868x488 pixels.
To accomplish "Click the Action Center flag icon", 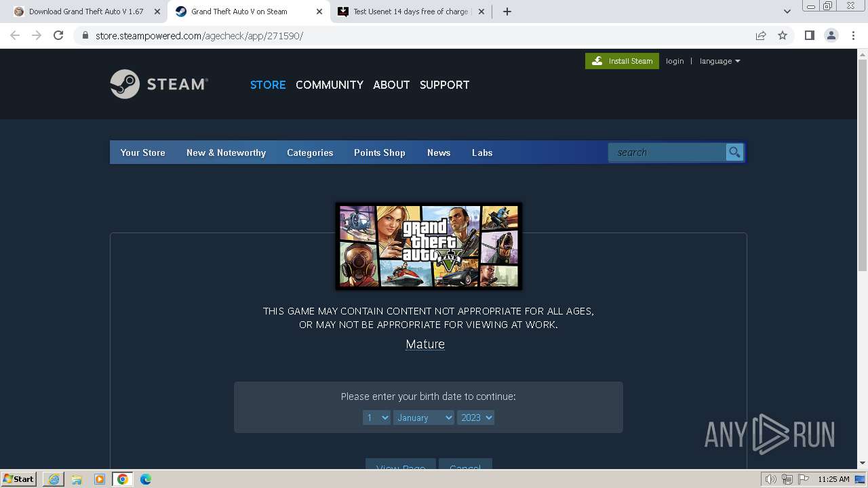I will 804,479.
